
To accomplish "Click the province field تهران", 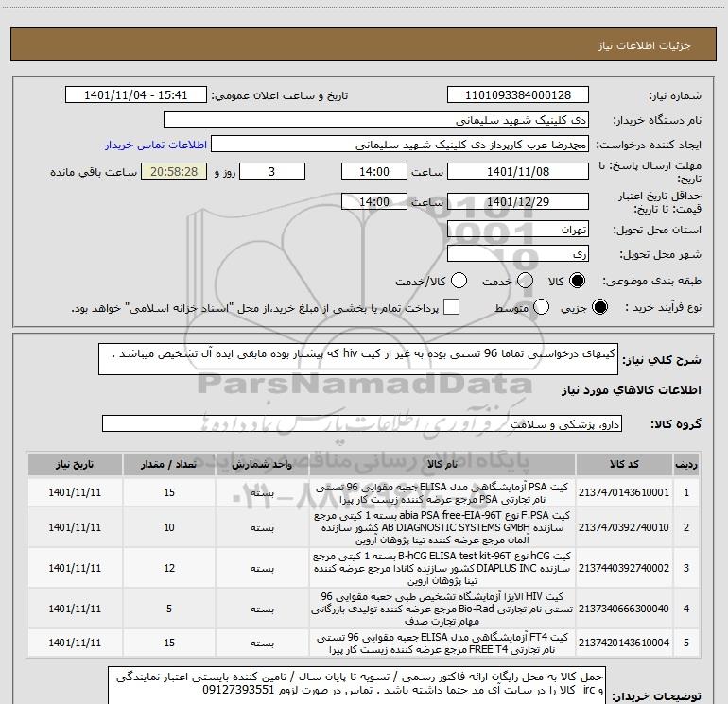I will click(x=518, y=230).
